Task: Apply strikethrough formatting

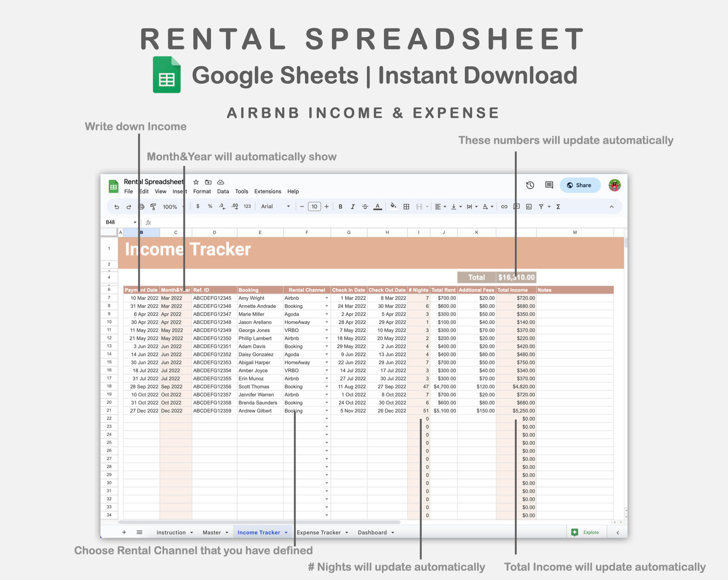Action: coord(365,206)
